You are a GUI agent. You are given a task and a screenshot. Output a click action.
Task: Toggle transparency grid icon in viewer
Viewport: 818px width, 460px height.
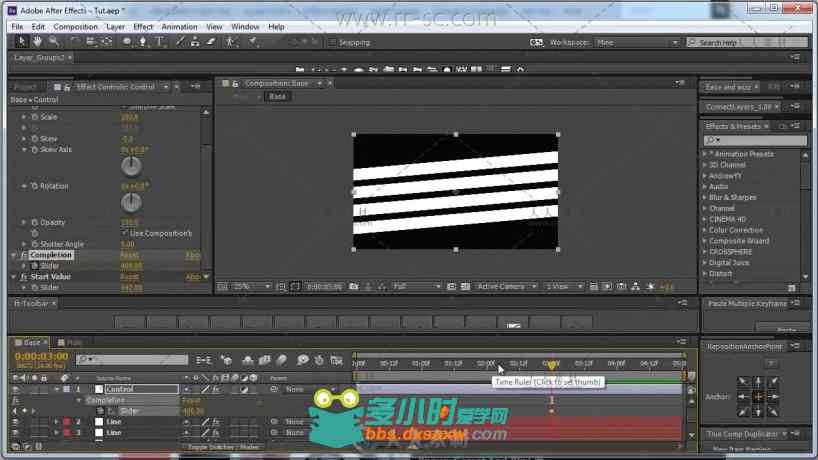coord(465,286)
